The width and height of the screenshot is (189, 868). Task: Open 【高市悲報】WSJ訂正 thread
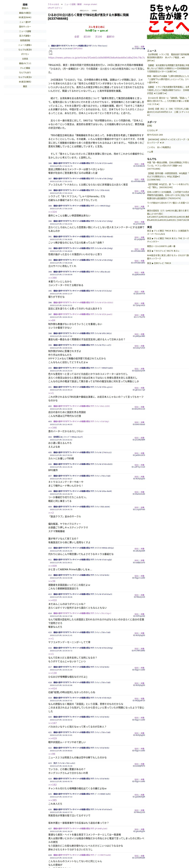click(x=168, y=186)
